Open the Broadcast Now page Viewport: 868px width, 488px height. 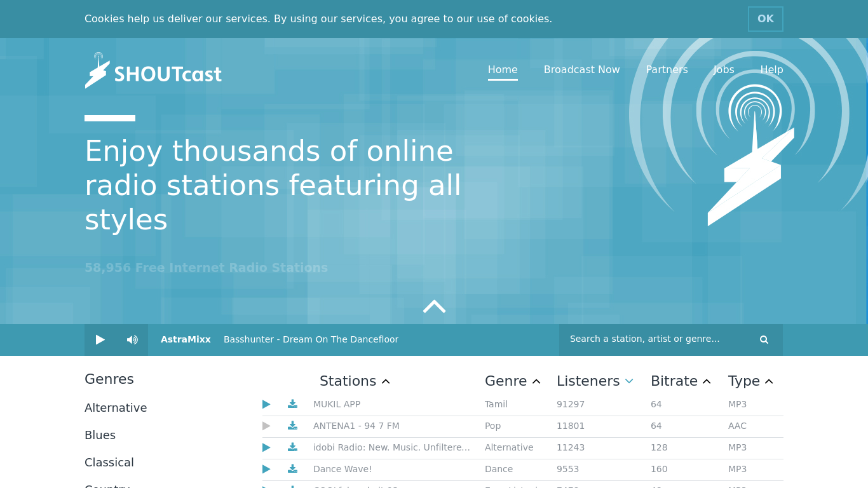pos(581,70)
